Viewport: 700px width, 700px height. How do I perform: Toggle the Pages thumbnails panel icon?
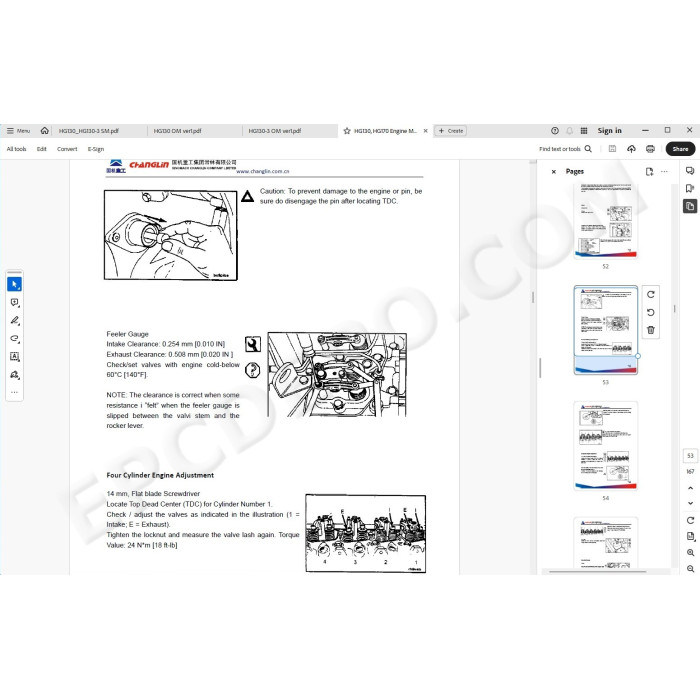[x=690, y=206]
